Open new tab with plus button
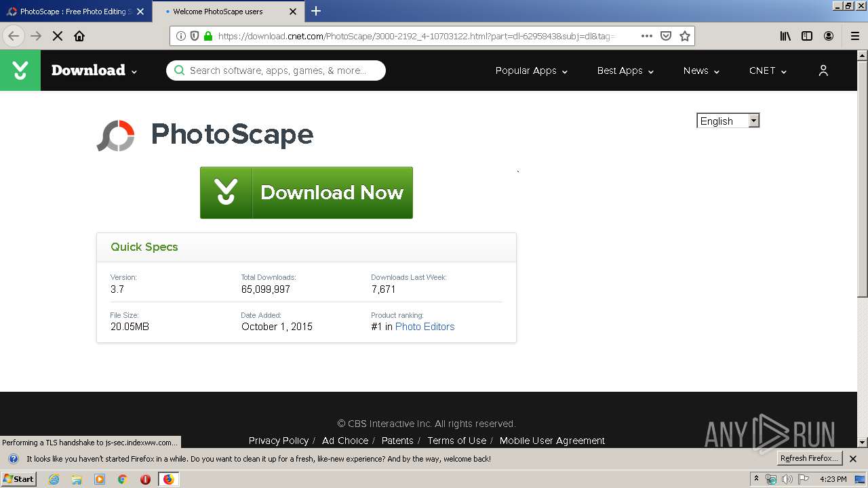Viewport: 868px width, 488px height. coord(316,11)
